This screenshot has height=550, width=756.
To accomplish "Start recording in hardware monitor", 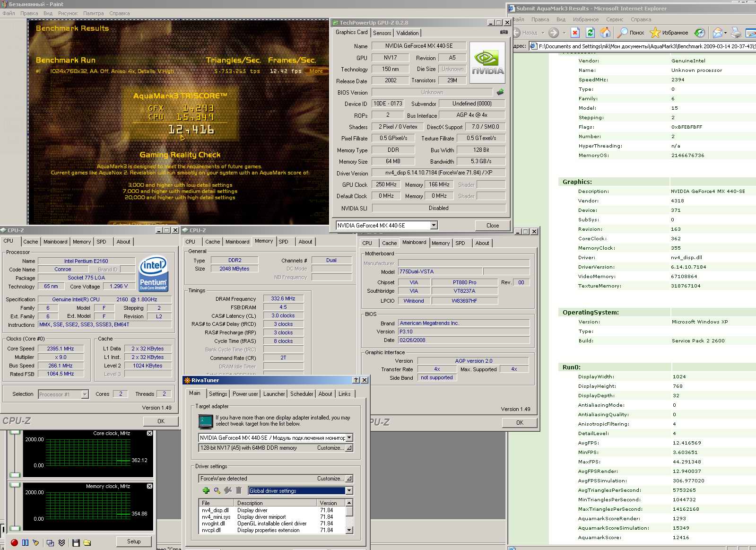I will pos(14,542).
